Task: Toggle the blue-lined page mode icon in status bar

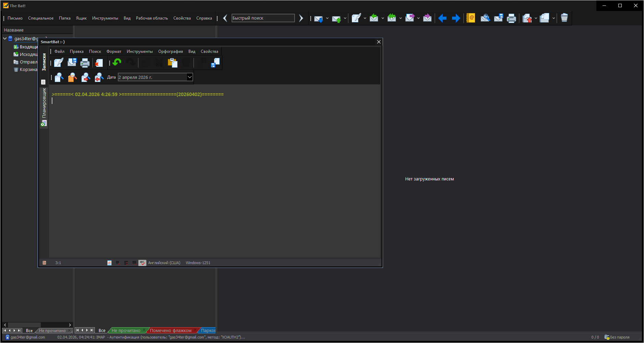Action: coord(109,263)
